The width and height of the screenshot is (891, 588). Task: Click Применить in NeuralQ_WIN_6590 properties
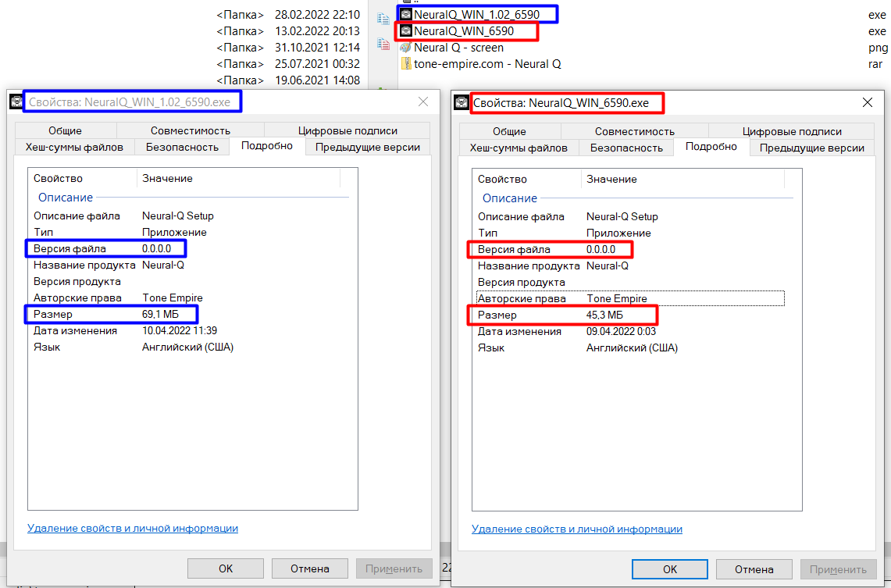coord(838,569)
